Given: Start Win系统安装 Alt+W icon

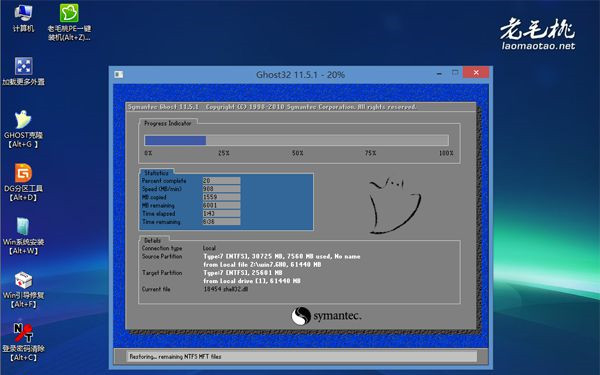Looking at the screenshot, I should coord(23,236).
